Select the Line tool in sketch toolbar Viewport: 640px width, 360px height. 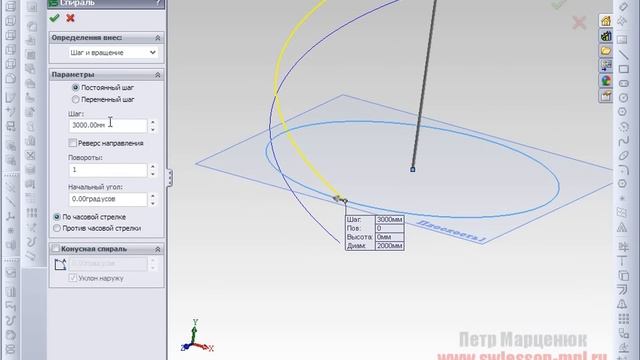(x=623, y=55)
